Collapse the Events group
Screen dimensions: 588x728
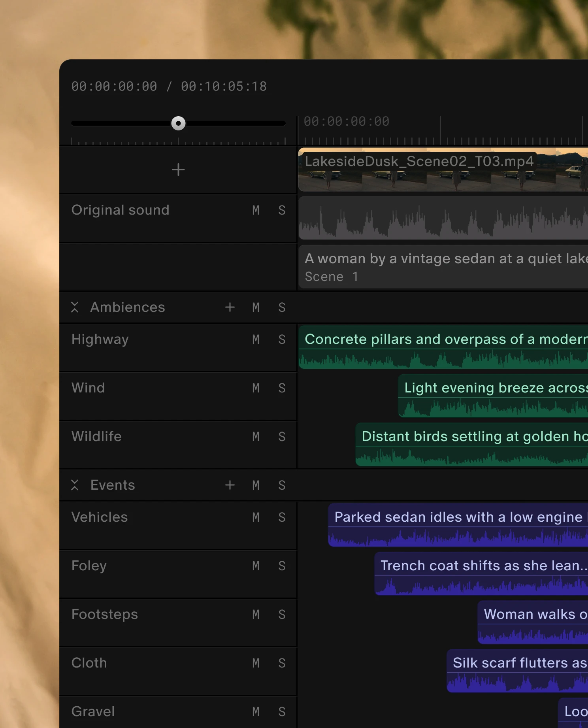click(75, 485)
